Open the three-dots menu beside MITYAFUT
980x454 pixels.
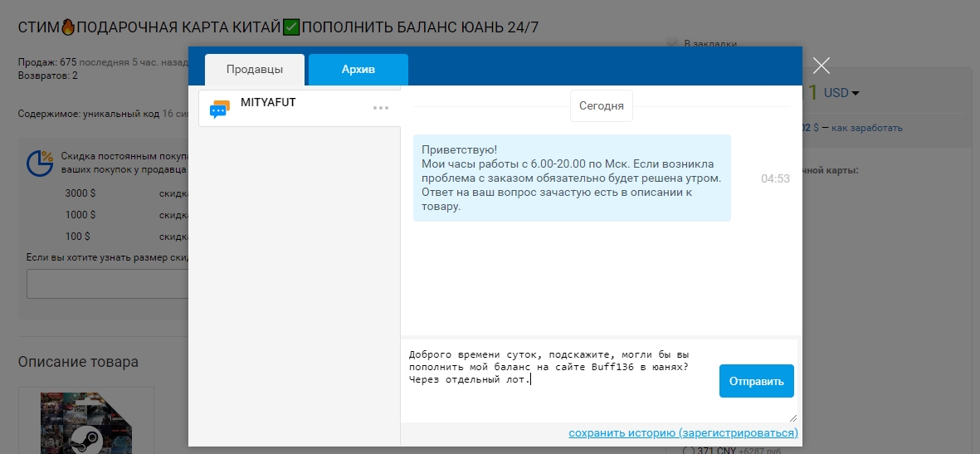pyautogui.click(x=381, y=108)
